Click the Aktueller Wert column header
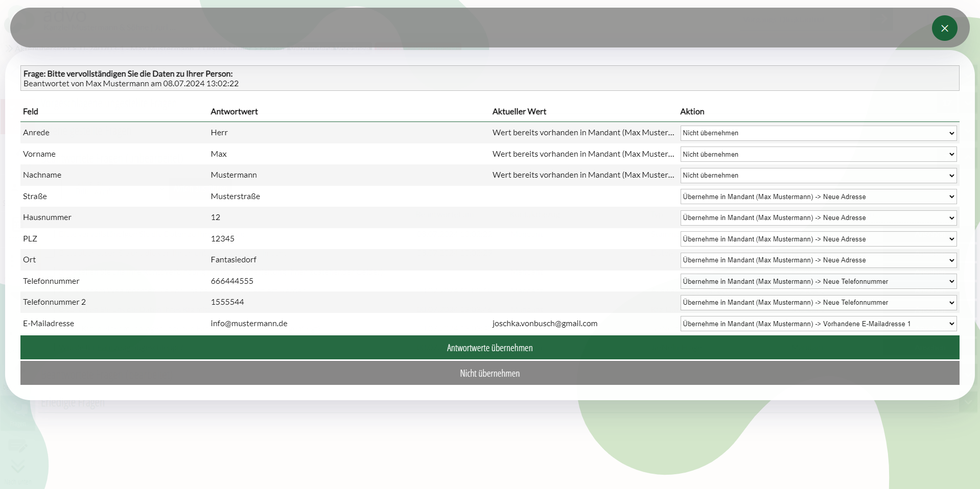Screen dimensions: 980x489 click(519, 111)
